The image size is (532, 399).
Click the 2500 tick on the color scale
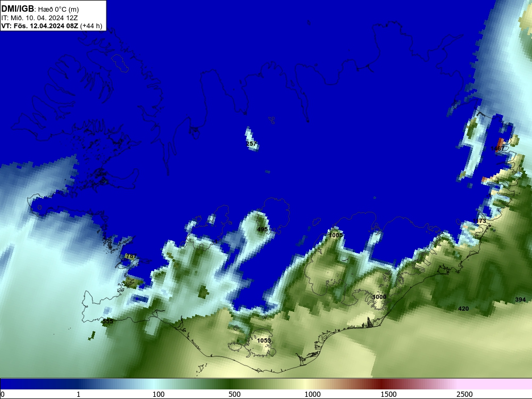coord(464,394)
